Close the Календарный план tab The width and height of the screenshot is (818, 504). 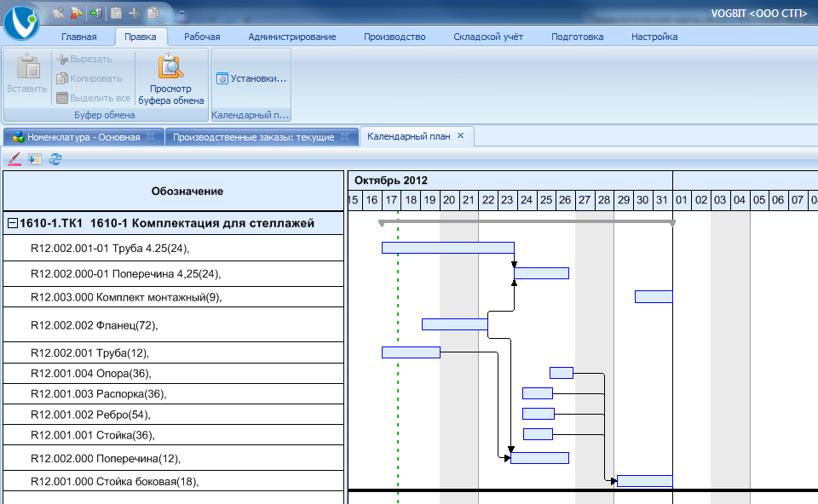point(461,135)
